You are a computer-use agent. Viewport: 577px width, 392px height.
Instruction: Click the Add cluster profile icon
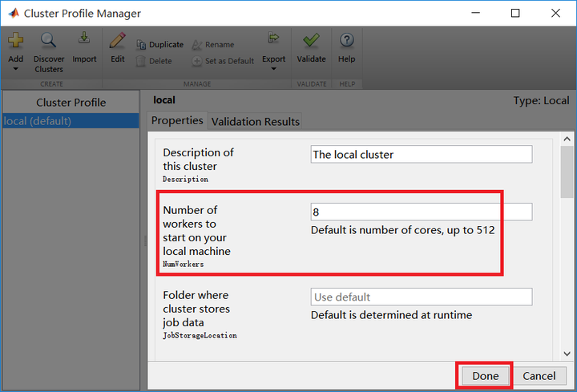pos(15,40)
